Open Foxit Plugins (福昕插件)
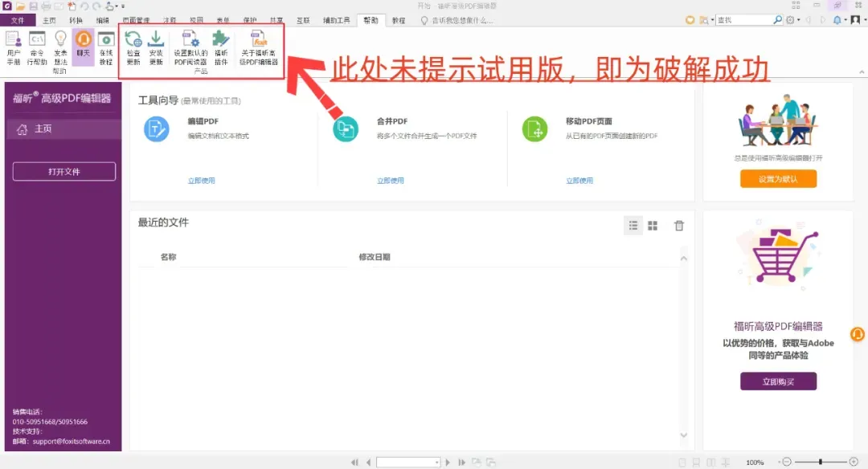The width and height of the screenshot is (868, 469). pyautogui.click(x=221, y=47)
